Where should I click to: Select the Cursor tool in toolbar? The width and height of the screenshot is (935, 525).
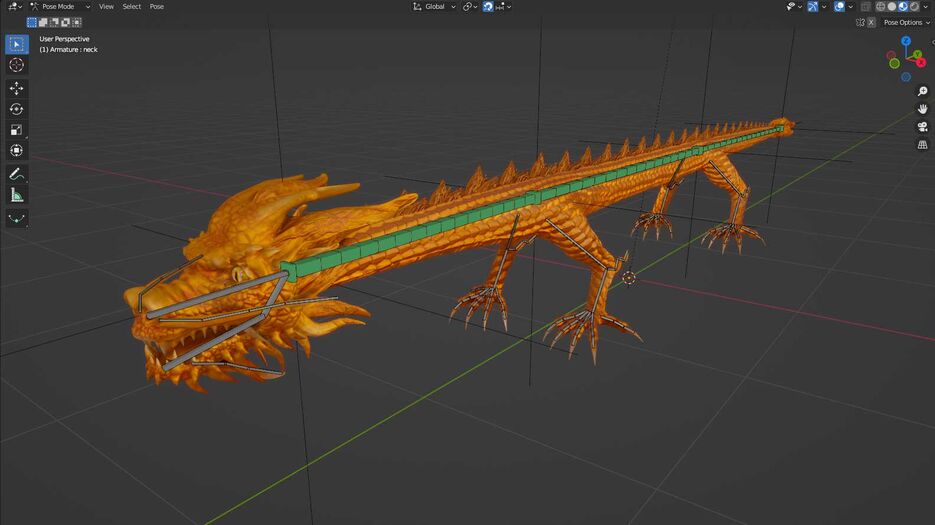click(x=17, y=65)
